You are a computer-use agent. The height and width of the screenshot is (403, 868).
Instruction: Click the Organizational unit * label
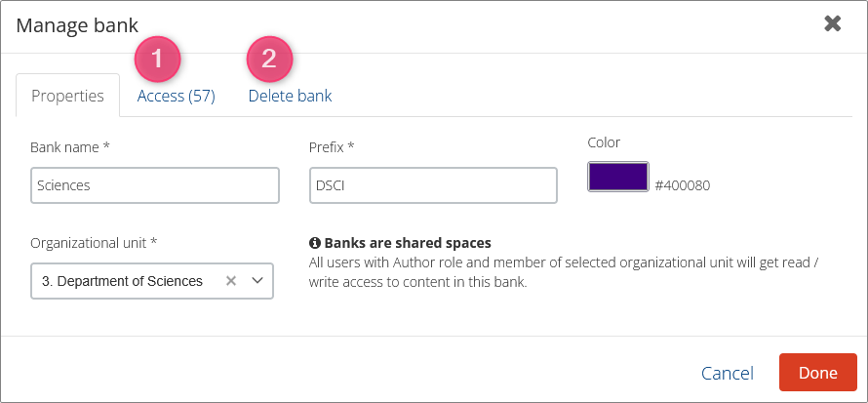[x=94, y=243]
